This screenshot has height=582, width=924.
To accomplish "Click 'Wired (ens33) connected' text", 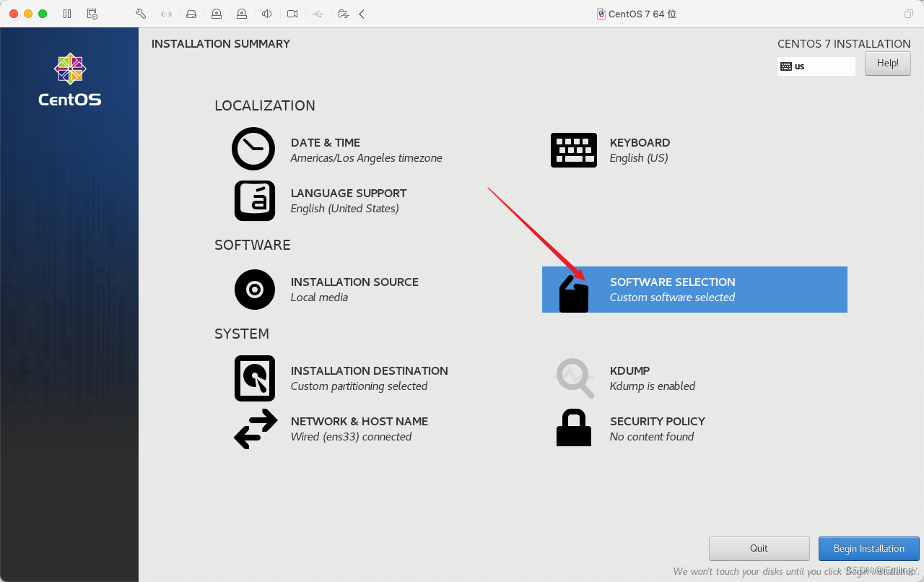I will coord(352,437).
